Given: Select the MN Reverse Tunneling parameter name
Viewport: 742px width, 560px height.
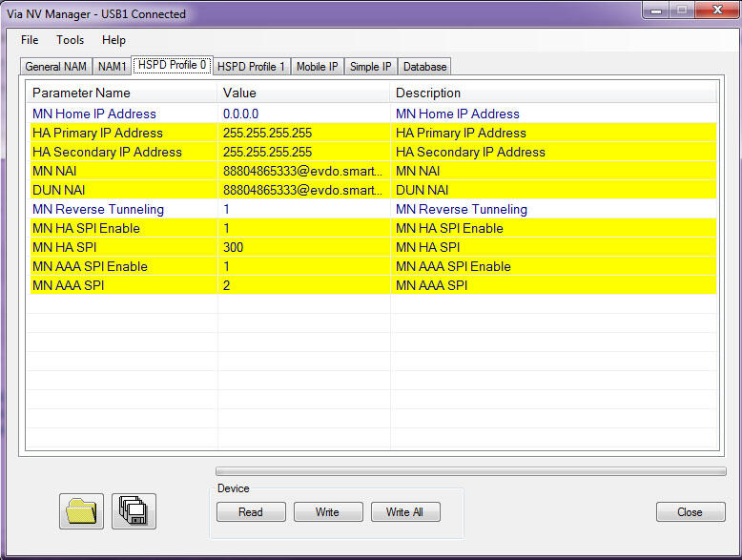Looking at the screenshot, I should (x=98, y=209).
